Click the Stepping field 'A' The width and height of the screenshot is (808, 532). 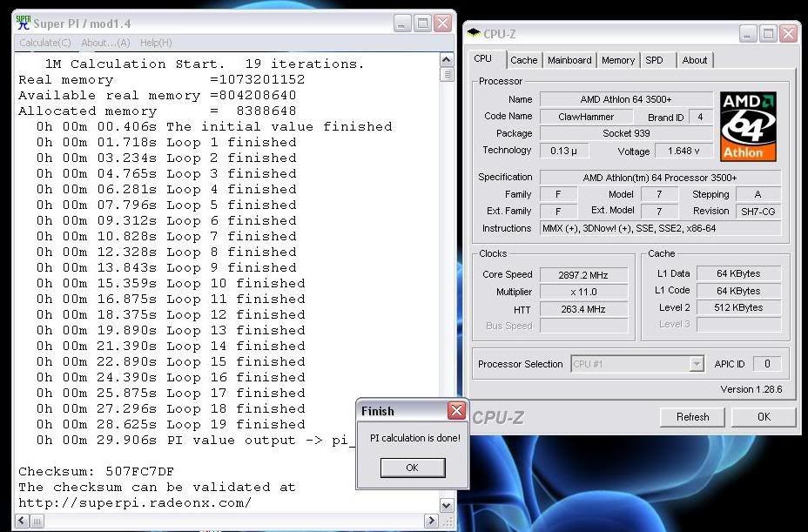coord(758,194)
